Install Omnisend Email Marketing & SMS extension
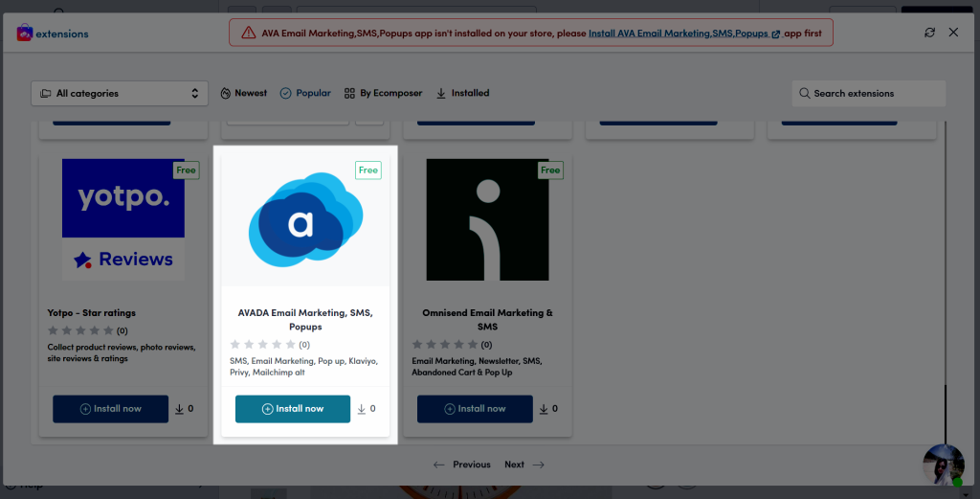 (x=475, y=409)
